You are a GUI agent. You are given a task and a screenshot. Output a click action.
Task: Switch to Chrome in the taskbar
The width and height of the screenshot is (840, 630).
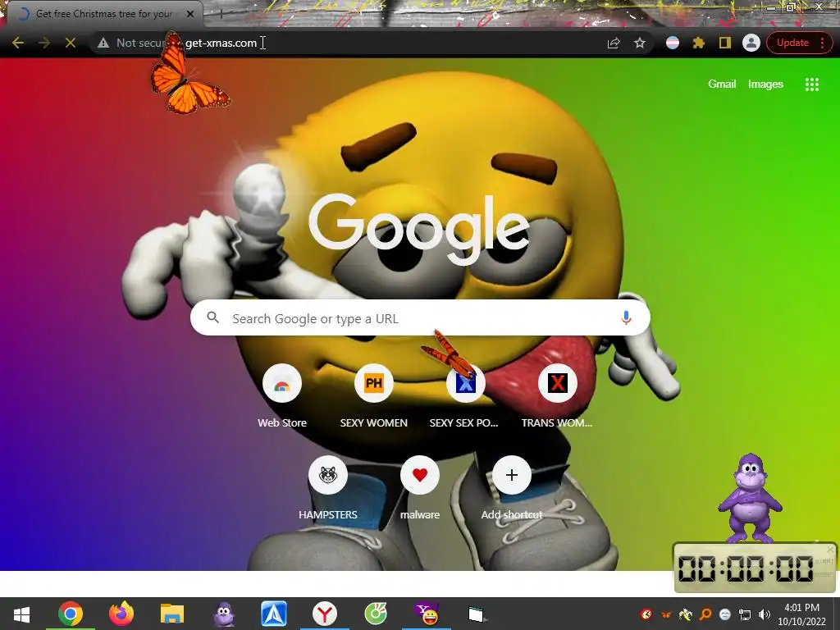click(x=71, y=614)
